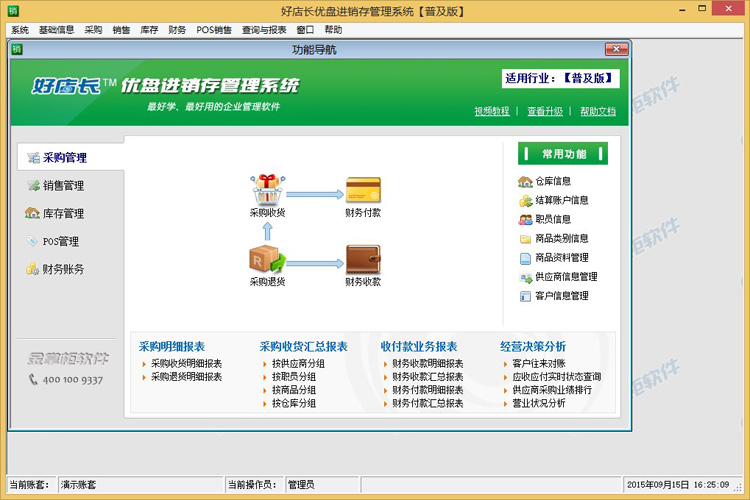Open the 查看升级 link
Viewport: 750px width, 500px height.
coord(545,111)
